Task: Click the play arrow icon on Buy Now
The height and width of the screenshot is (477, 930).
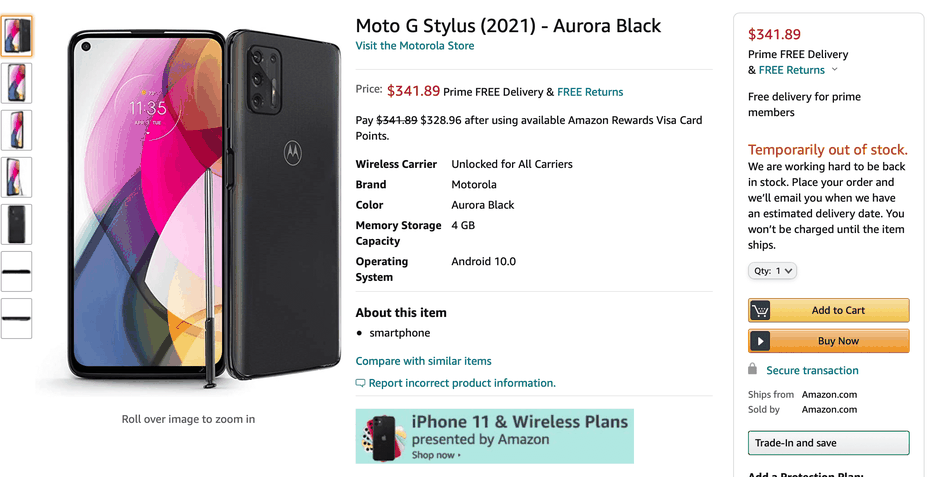Action: click(x=760, y=341)
